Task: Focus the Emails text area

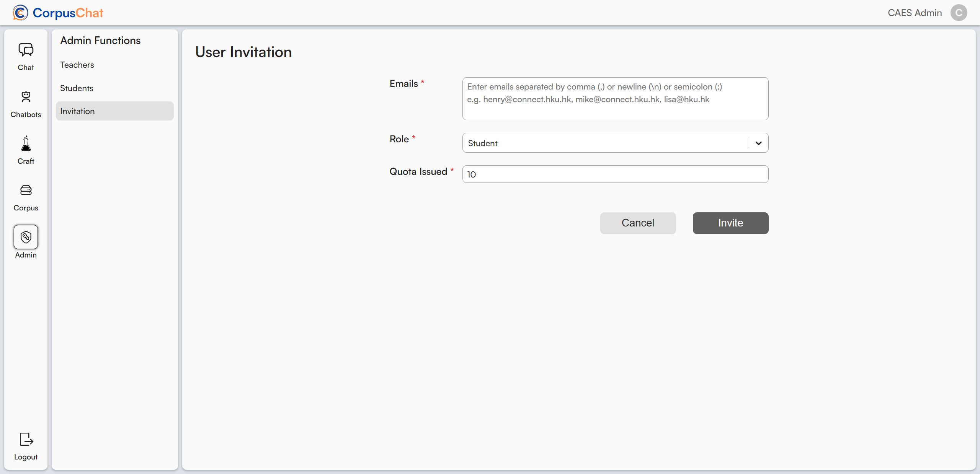Action: (615, 99)
